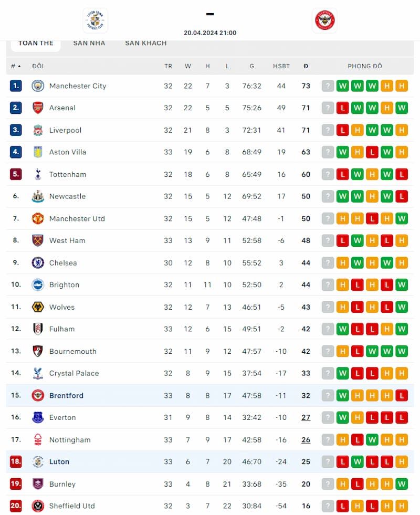The width and height of the screenshot is (420, 515).
Task: Select the Arsenal club crest
Action: [x=38, y=108]
